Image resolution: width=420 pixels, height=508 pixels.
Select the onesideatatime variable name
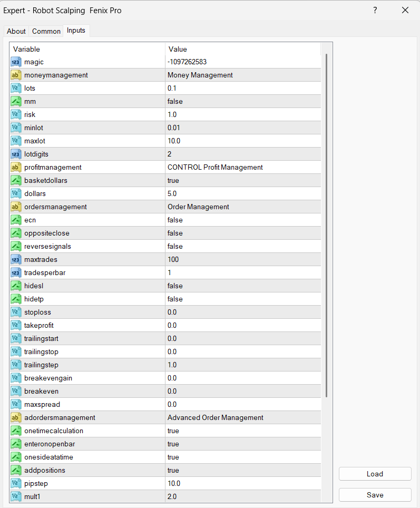tap(48, 457)
